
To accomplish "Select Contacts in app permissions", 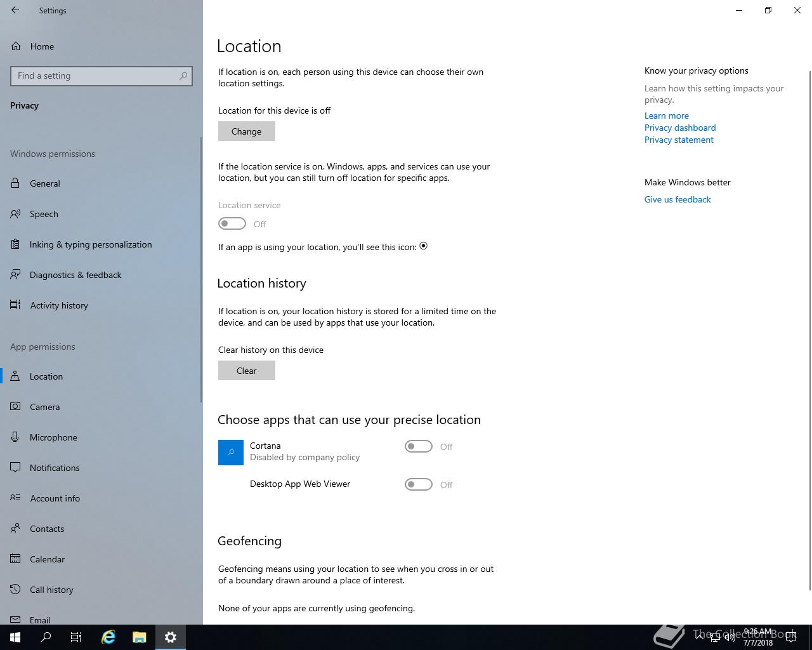I will pos(101,529).
